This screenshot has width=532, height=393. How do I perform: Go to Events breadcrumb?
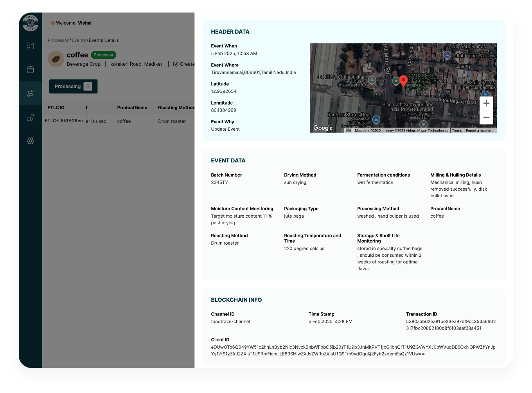[x=79, y=40]
